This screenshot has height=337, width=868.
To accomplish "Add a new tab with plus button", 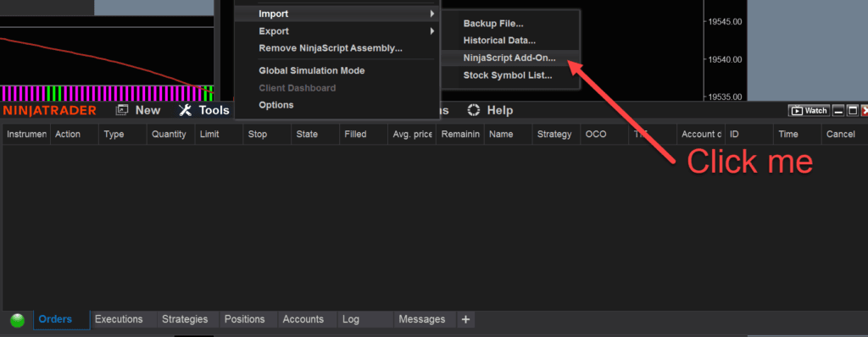I will point(465,319).
